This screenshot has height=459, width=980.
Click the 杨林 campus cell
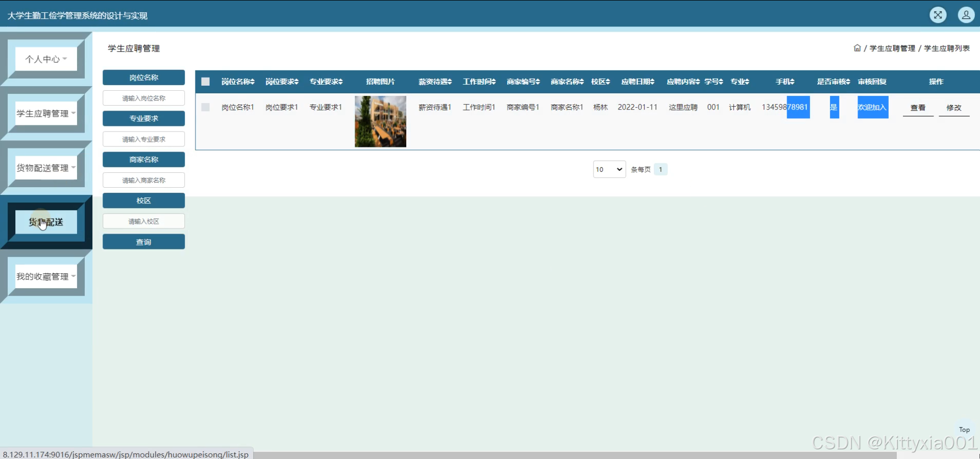click(600, 107)
